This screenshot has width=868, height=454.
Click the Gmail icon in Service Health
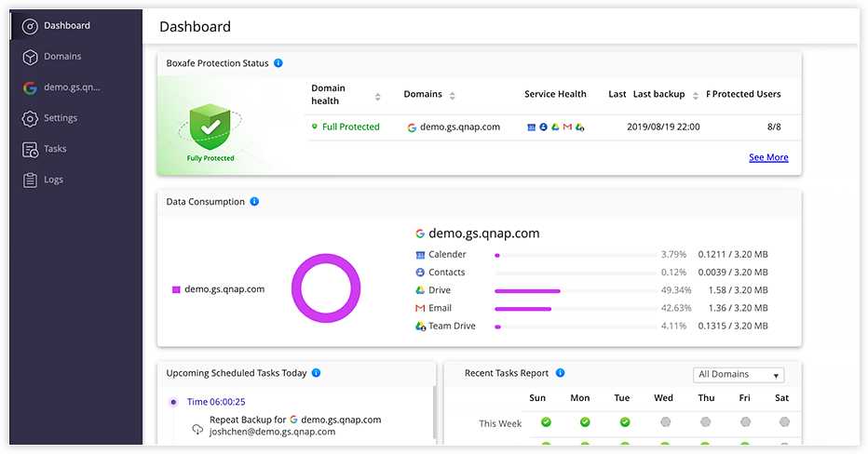pos(567,127)
